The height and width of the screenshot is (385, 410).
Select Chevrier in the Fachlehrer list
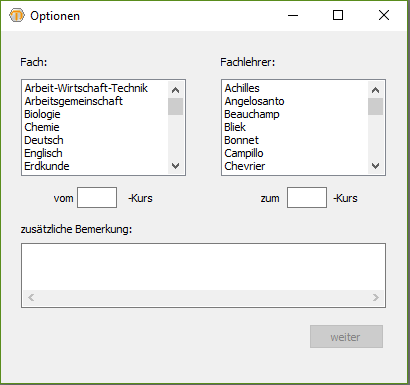245,166
